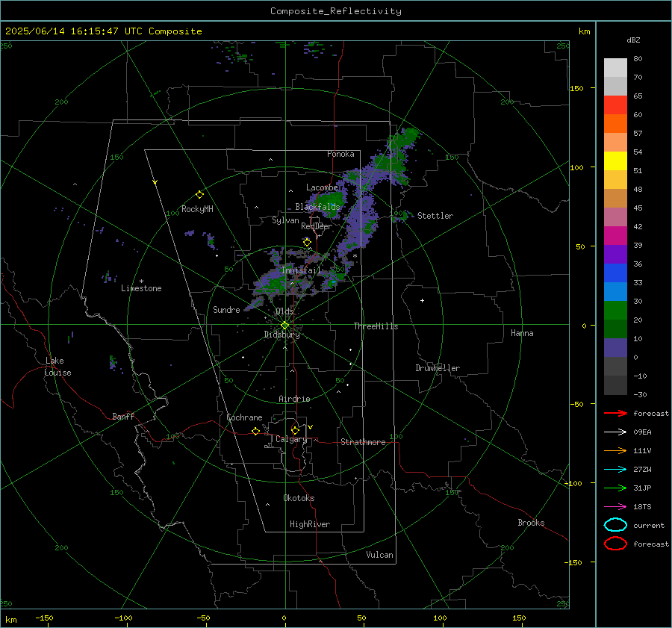672x628 pixels.
Task: Click the Lake Louise label
Action: 57,367
